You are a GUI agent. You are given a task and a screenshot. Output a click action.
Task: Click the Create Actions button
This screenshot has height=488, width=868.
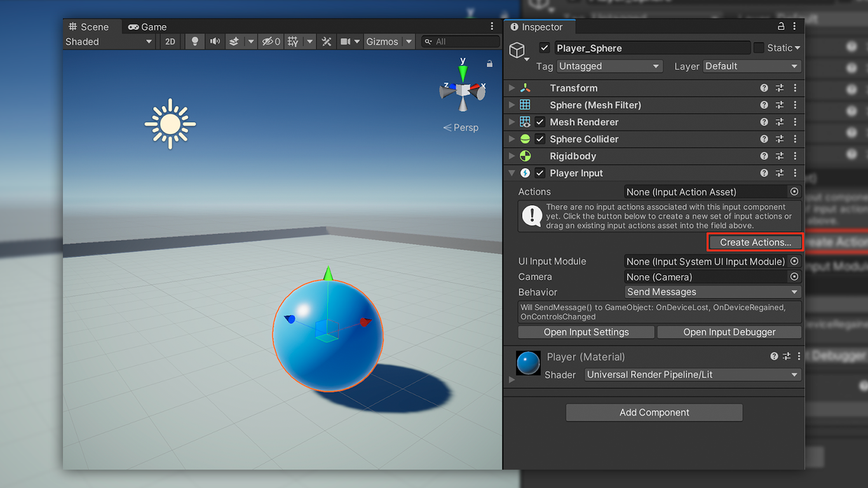pyautogui.click(x=755, y=242)
